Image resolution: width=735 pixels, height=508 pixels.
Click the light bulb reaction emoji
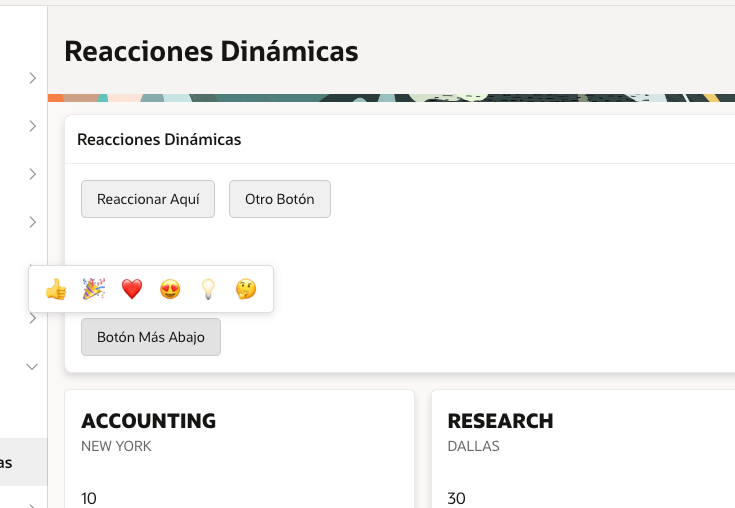click(x=208, y=290)
